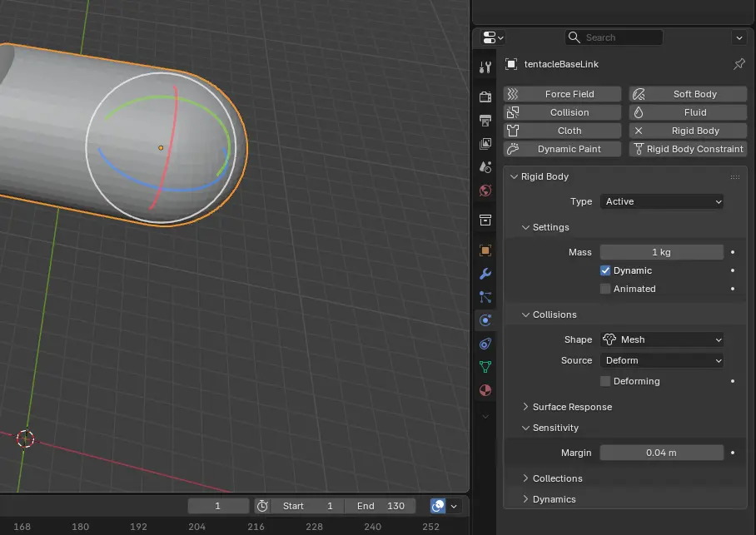Enable the Animated checkbox
756x535 pixels.
(606, 289)
